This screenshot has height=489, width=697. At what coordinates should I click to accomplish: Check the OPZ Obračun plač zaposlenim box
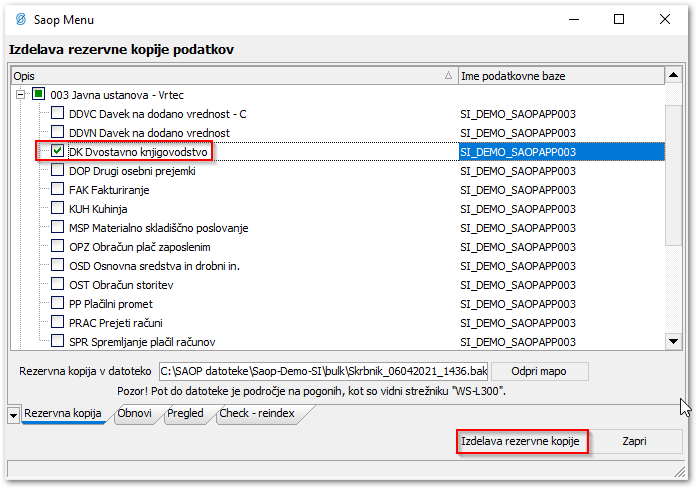(57, 246)
